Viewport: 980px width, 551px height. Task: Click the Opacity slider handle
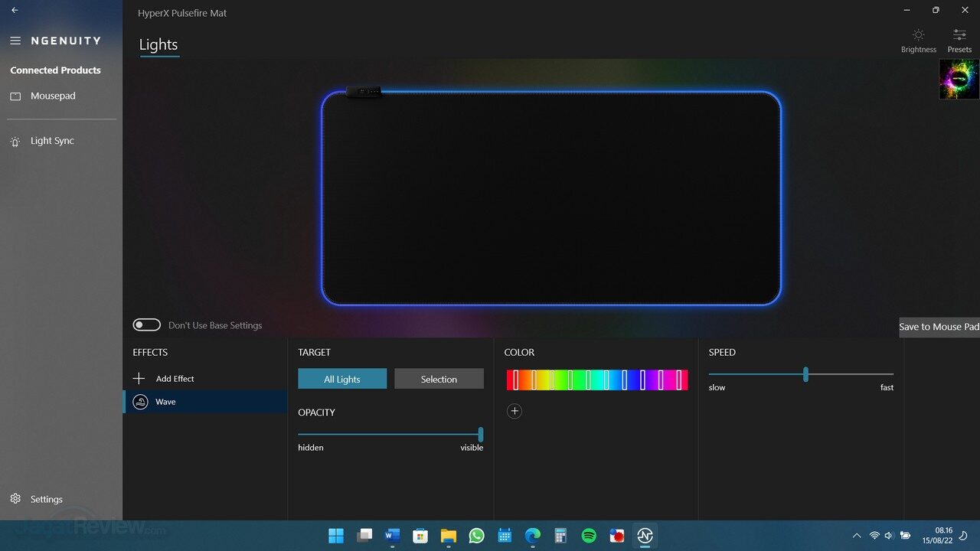(481, 434)
